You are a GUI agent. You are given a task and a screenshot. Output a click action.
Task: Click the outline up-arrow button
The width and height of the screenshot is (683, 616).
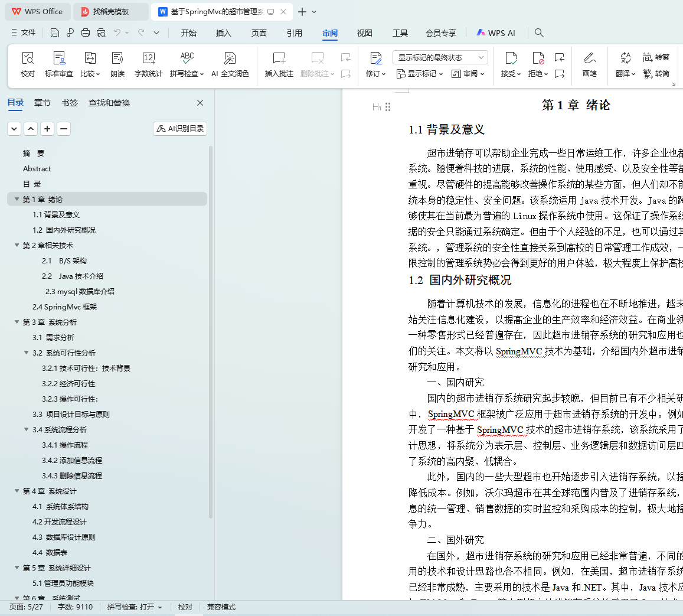coord(31,129)
